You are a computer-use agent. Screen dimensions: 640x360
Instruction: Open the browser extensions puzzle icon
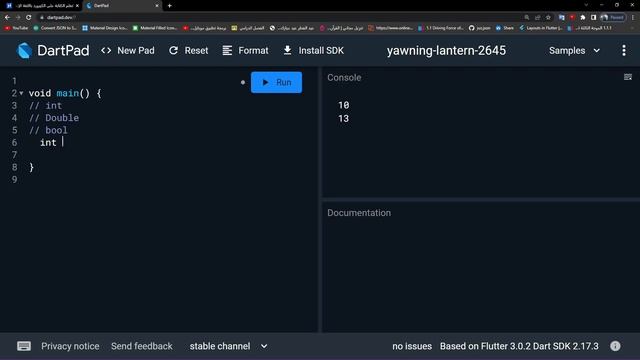pos(583,17)
